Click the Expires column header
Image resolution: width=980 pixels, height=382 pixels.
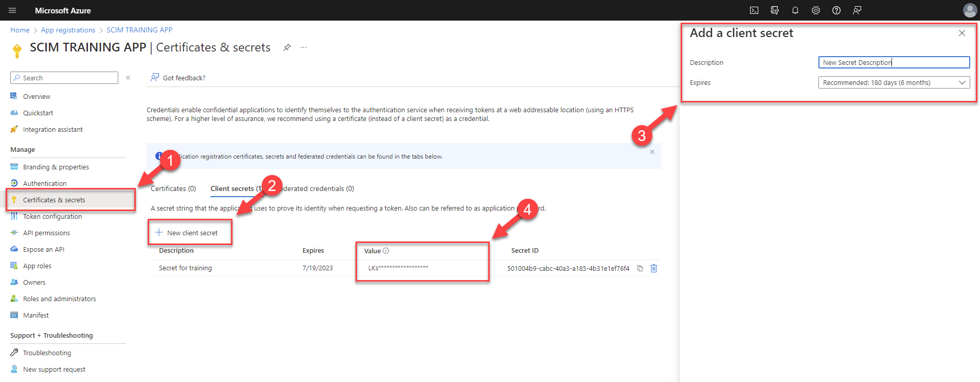pos(313,251)
